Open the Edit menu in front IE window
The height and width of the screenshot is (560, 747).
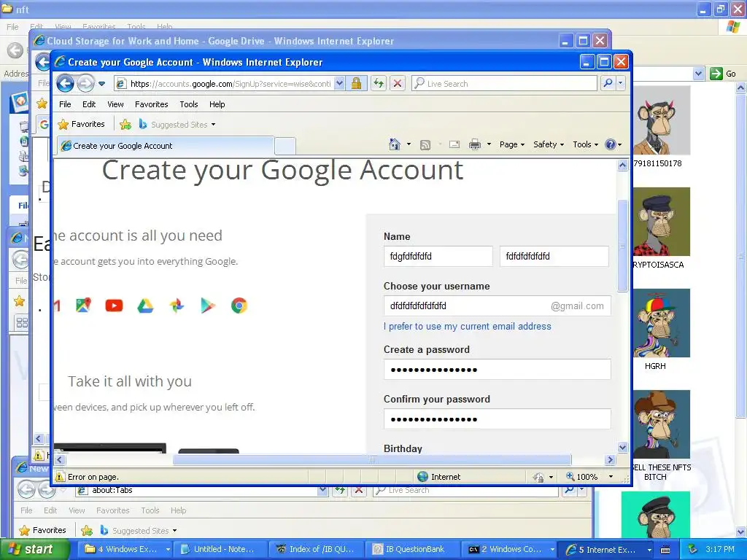[x=88, y=104]
